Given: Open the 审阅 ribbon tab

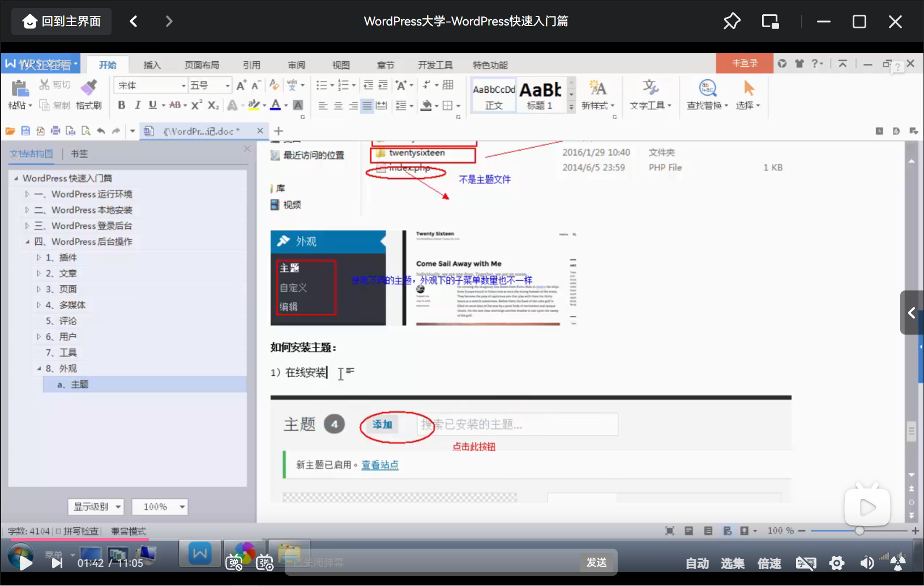Looking at the screenshot, I should click(297, 65).
